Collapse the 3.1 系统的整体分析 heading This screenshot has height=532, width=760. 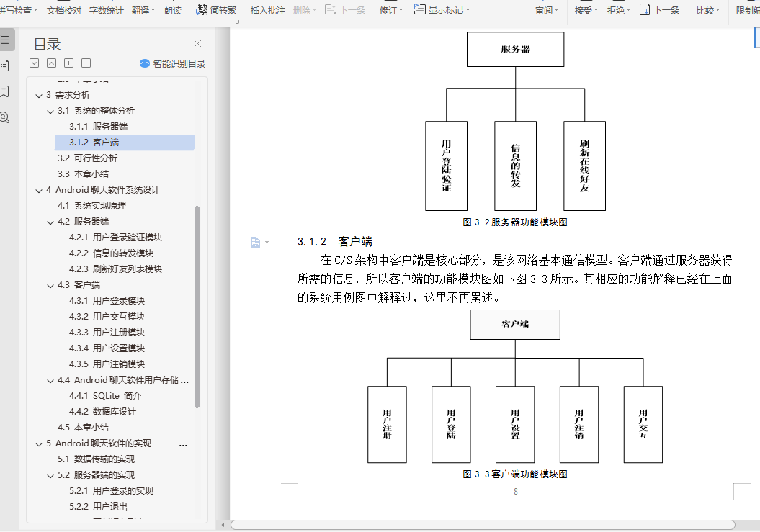pos(50,112)
